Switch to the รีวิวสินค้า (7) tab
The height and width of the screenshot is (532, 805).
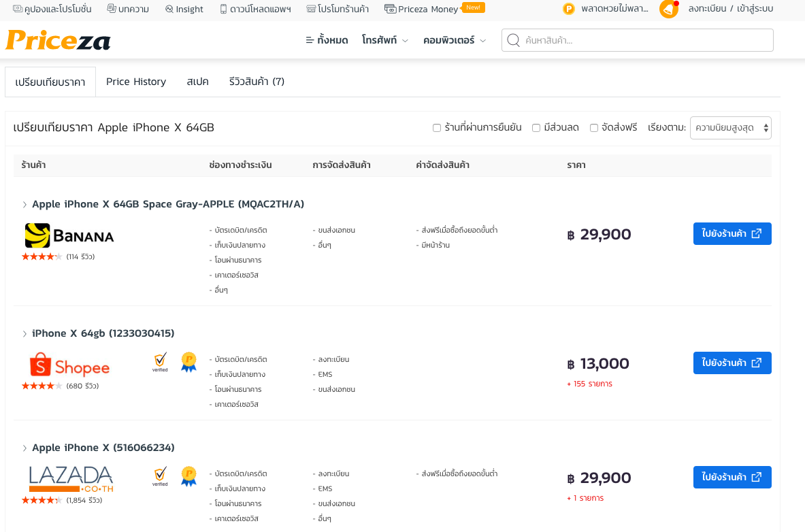click(257, 82)
